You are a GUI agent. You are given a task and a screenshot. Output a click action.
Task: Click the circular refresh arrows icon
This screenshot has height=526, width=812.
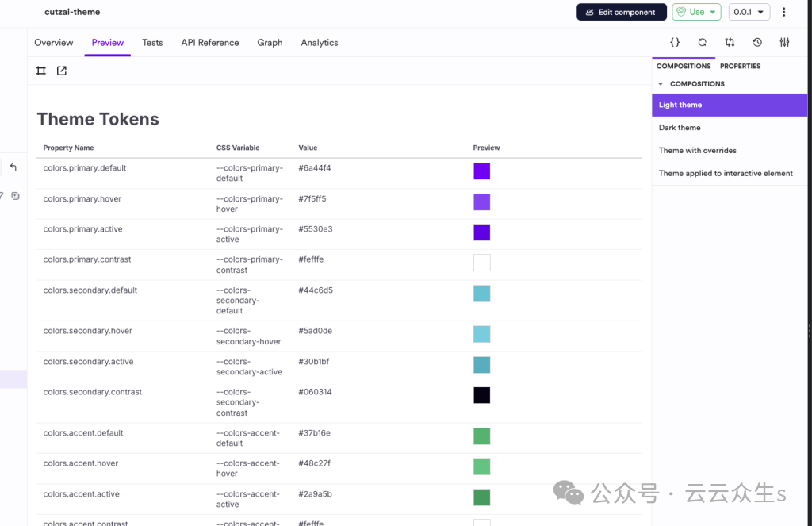point(702,43)
